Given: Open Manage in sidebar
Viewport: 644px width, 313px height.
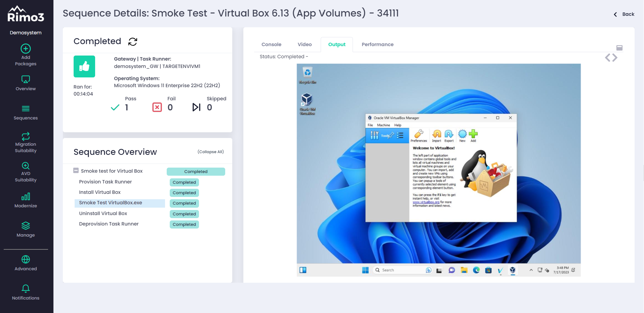Looking at the screenshot, I should point(26,230).
